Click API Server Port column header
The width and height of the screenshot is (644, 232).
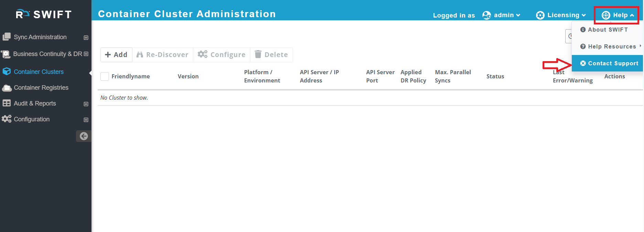(380, 76)
